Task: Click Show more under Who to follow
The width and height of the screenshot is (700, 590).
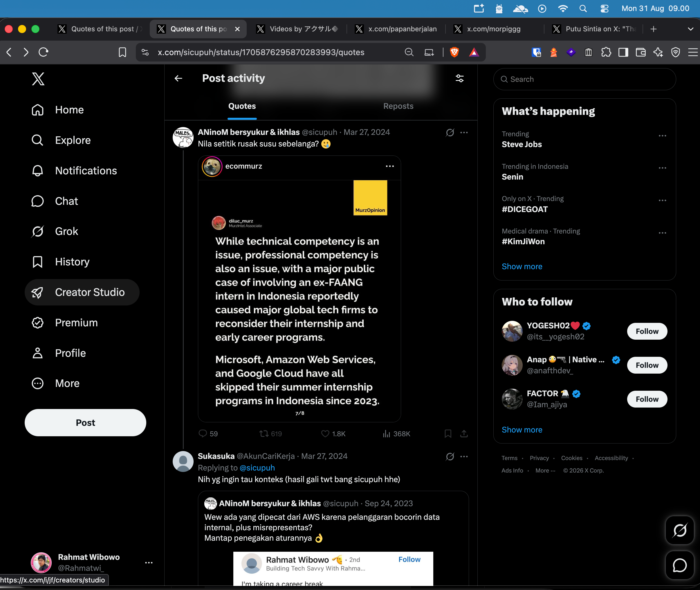Action: pyautogui.click(x=522, y=430)
